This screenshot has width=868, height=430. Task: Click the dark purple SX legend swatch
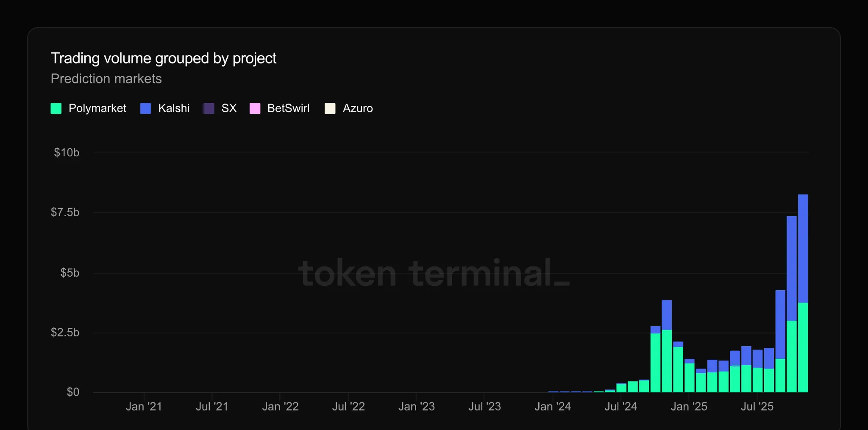click(x=209, y=108)
